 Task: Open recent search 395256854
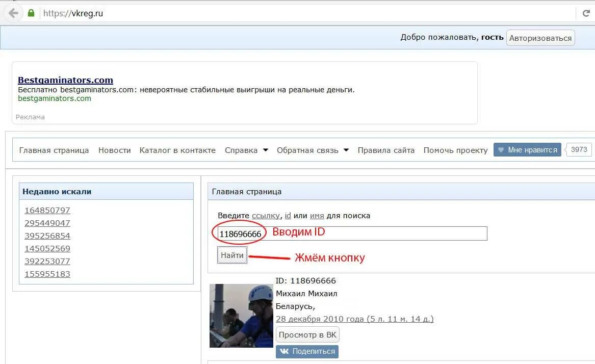click(x=47, y=236)
